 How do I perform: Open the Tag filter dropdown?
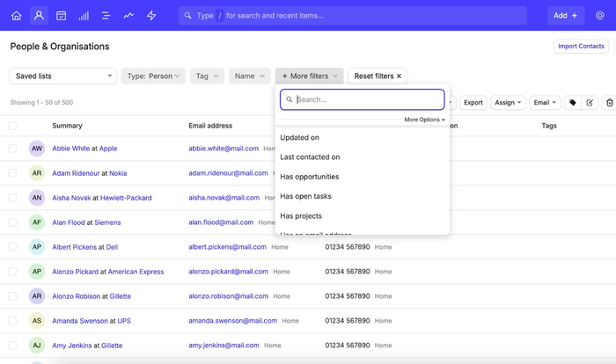[207, 76]
